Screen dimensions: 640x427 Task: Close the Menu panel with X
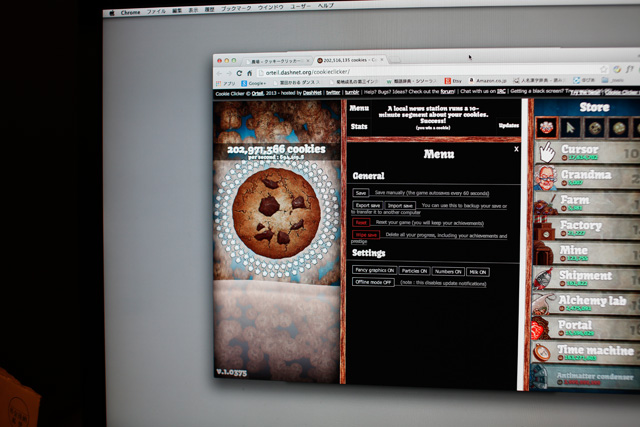[516, 149]
